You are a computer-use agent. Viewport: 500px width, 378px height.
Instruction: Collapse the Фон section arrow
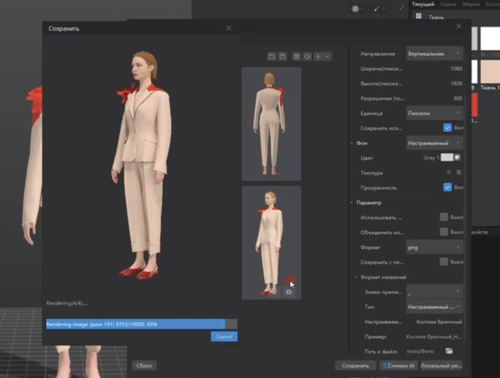tap(351, 143)
